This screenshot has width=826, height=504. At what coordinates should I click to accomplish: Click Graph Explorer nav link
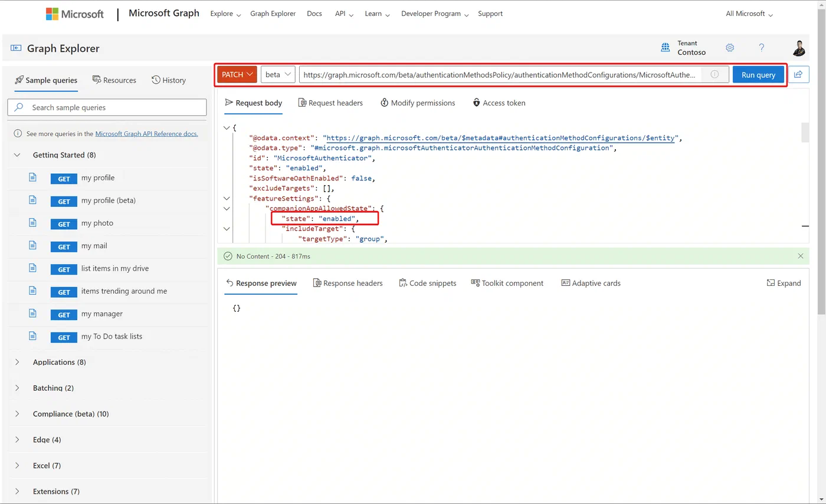[273, 14]
